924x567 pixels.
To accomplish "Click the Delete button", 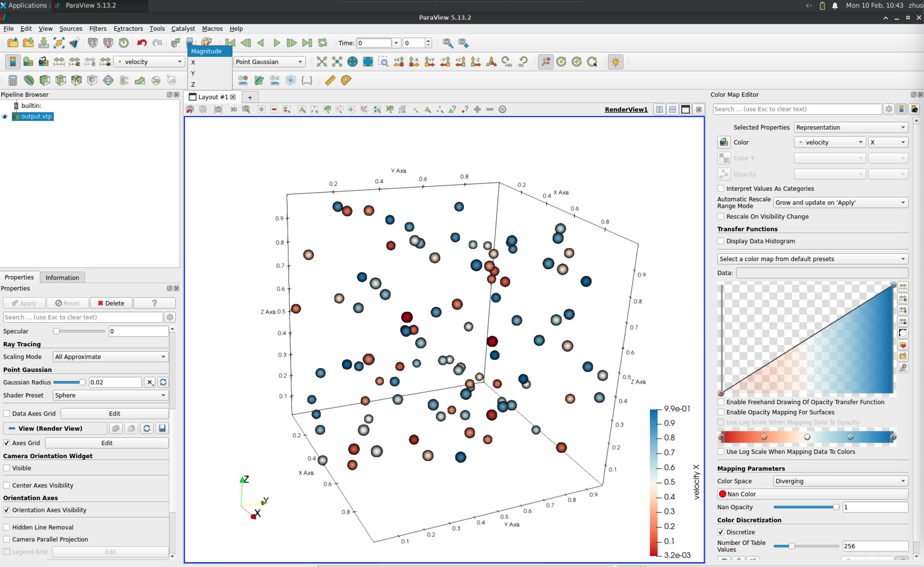I will (x=111, y=303).
